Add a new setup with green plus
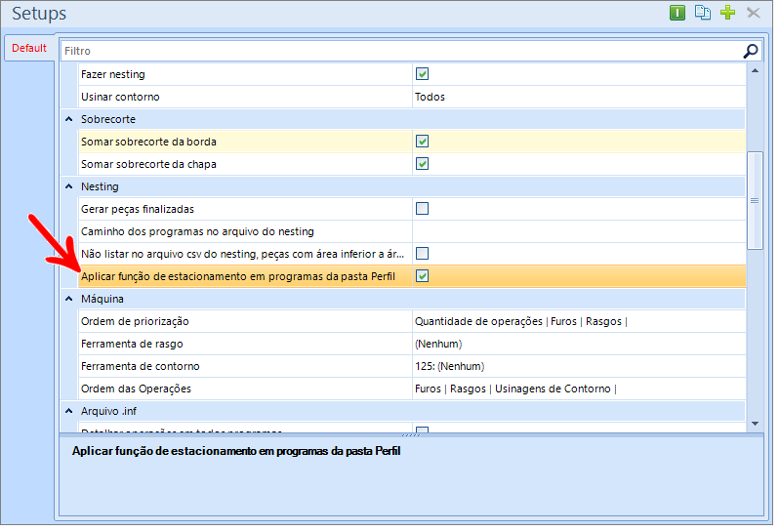Viewport: 780px width, 532px height. coord(727,13)
